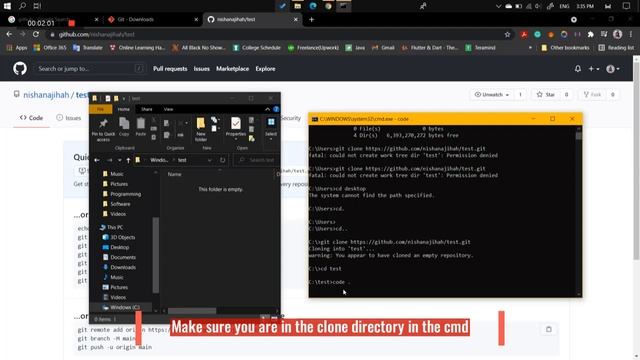Go back with browser back arrow

[9, 35]
